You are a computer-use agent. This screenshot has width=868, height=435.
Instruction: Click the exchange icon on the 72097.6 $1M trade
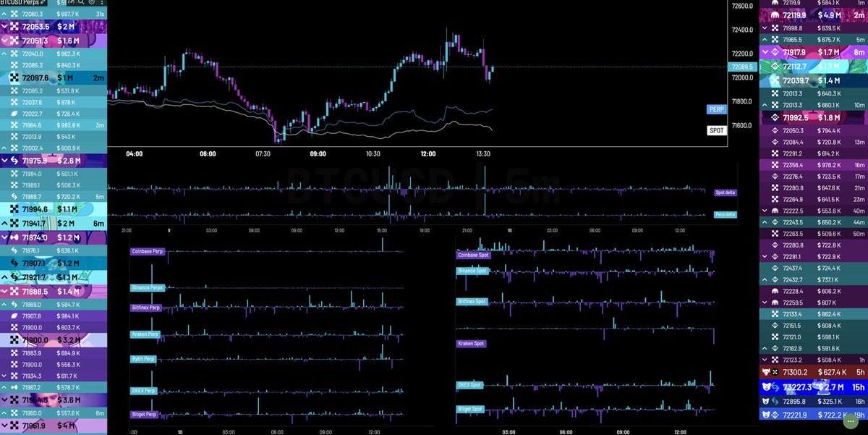click(x=14, y=77)
